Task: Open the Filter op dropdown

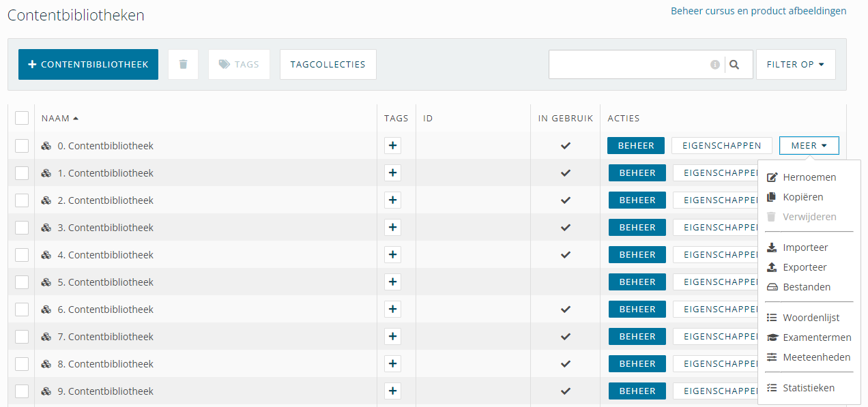Action: [x=796, y=64]
